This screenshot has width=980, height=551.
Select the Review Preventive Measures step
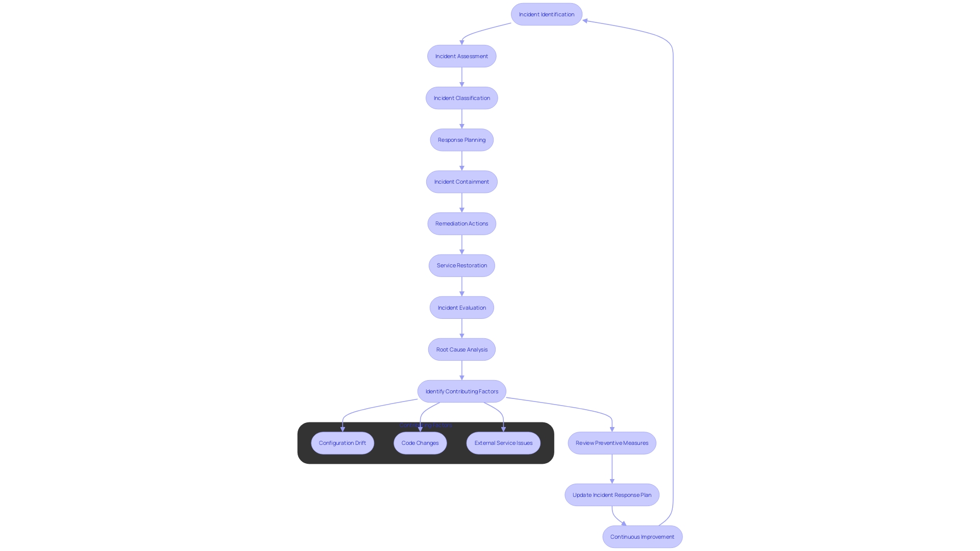[x=612, y=443]
